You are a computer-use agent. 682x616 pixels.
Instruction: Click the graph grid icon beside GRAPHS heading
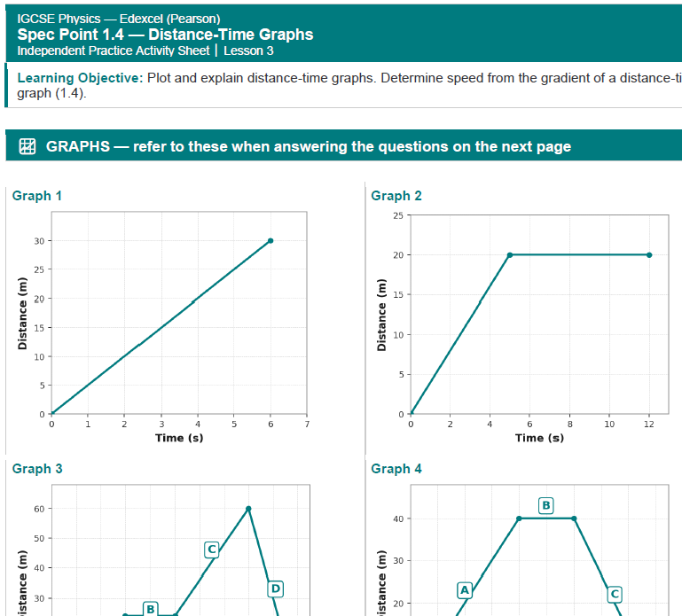[x=27, y=146]
